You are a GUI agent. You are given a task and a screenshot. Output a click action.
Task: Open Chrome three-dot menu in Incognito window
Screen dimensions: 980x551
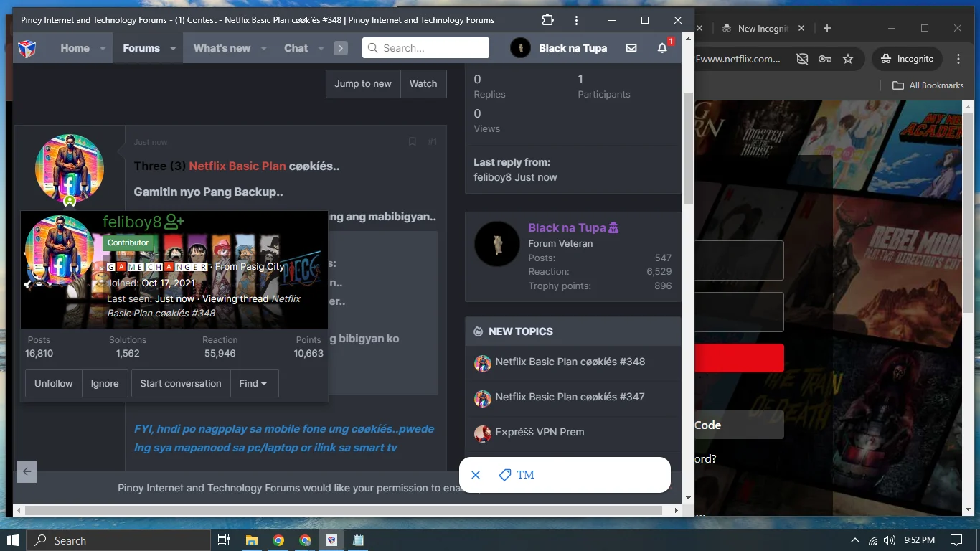(958, 59)
